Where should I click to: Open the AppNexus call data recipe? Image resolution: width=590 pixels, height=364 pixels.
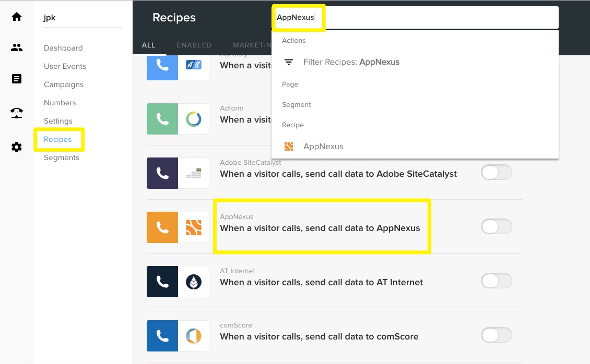click(x=320, y=228)
